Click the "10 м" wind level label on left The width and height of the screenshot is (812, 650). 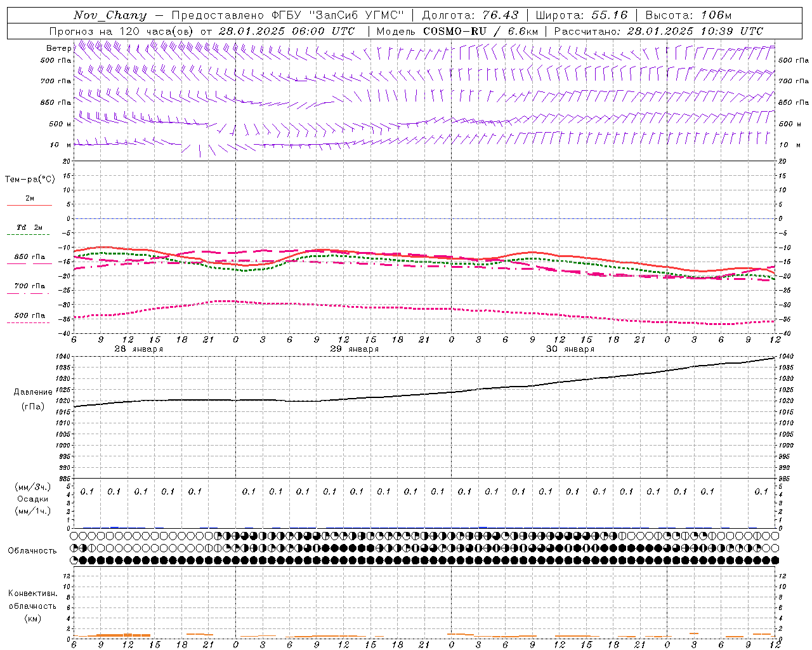[61, 145]
